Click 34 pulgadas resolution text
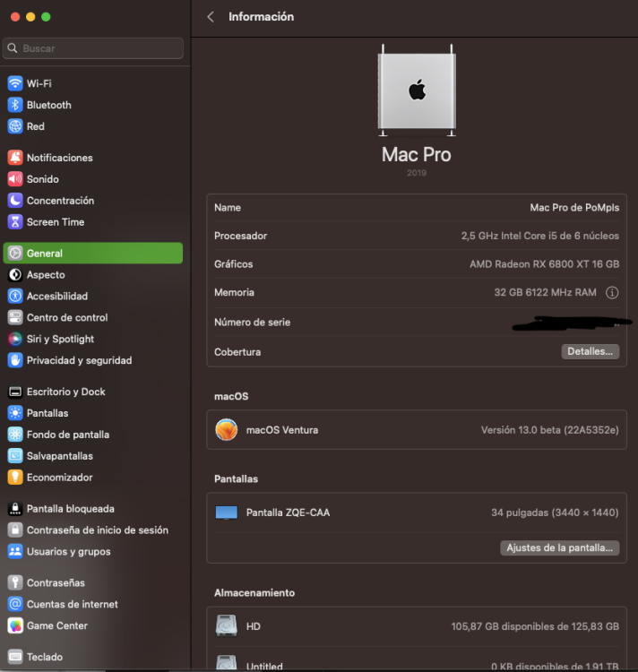Image resolution: width=638 pixels, height=672 pixels. [555, 513]
